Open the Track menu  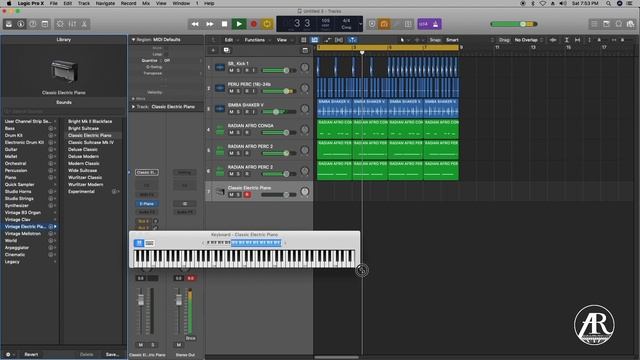coord(84,3)
